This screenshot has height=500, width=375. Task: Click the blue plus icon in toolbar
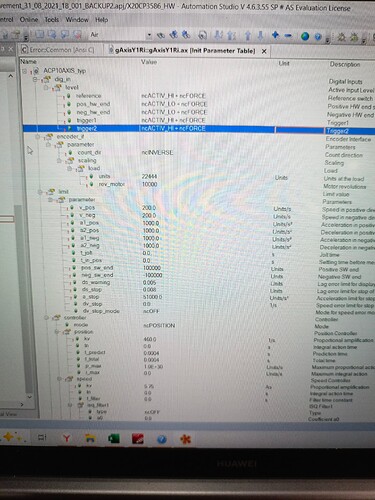[x=275, y=35]
